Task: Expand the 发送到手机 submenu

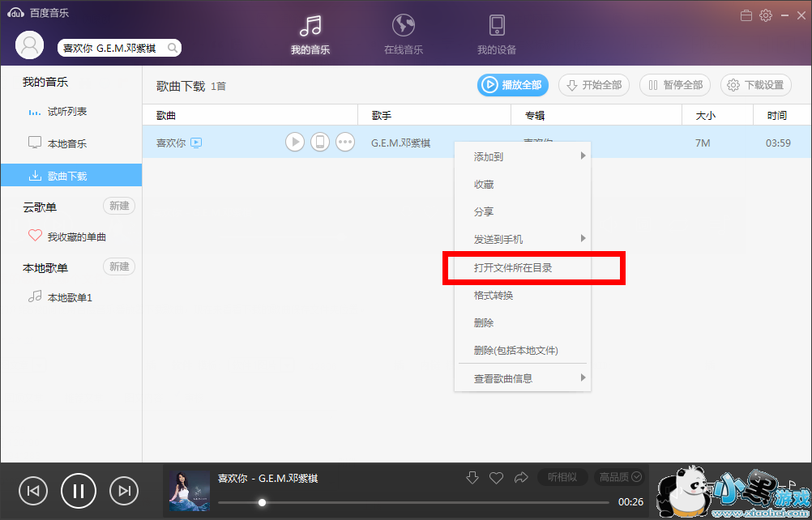Action: [523, 239]
